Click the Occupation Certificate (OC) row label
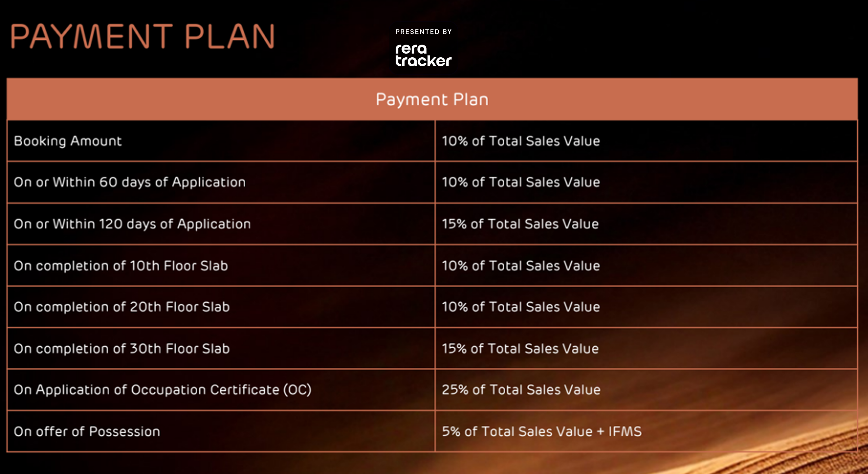The image size is (868, 474). pyautogui.click(x=162, y=389)
